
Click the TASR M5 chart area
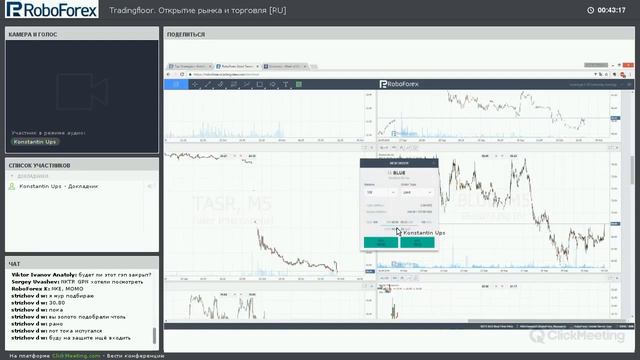264,214
